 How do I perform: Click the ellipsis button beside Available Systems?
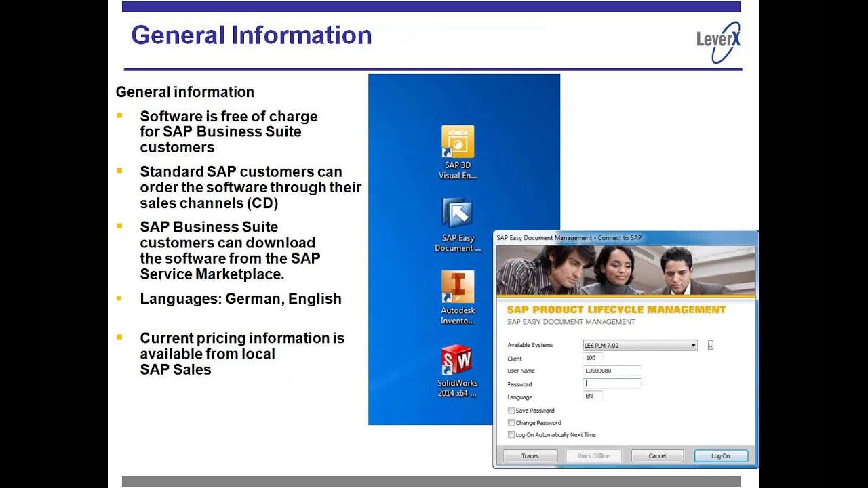click(x=710, y=346)
